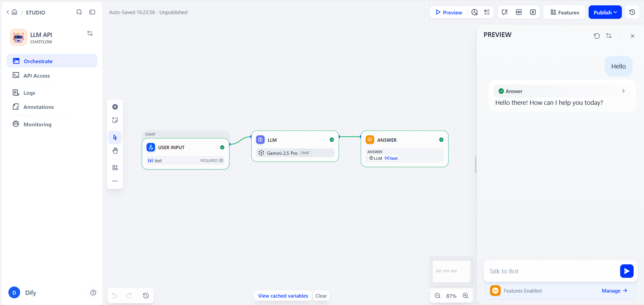Open the ENV environment variables icon
The image size is (644, 305).
[519, 12]
